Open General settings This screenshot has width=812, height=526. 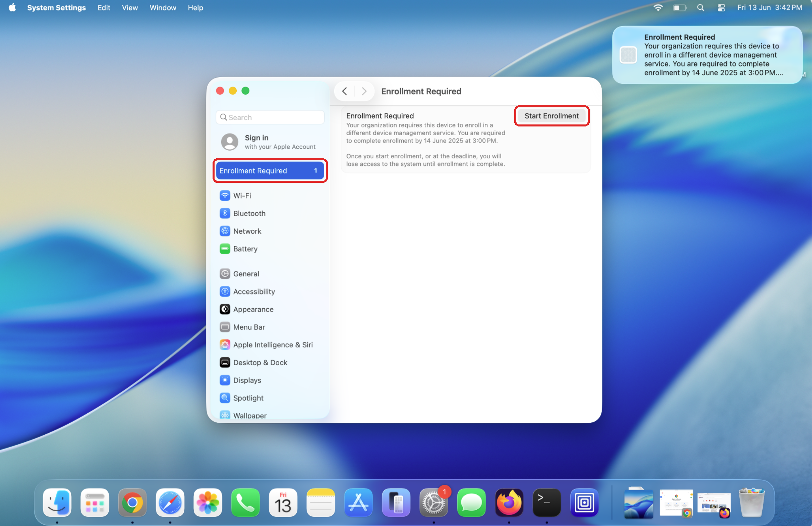(x=270, y=274)
